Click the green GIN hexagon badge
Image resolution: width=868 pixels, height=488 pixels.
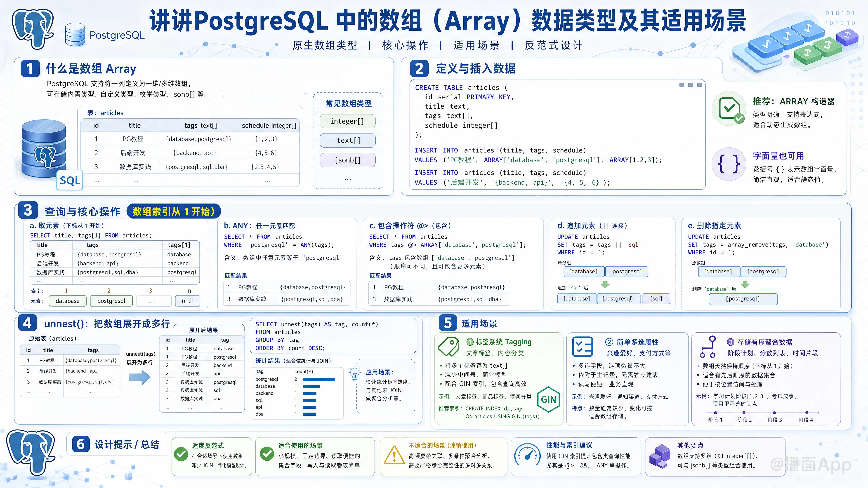[548, 399]
